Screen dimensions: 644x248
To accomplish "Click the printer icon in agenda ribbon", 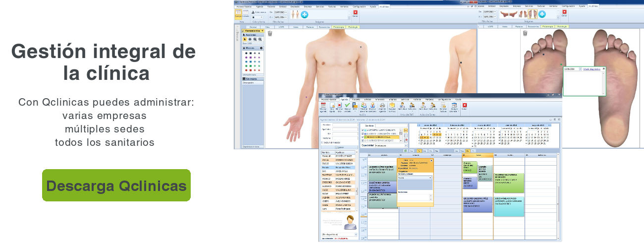I will pyautogui.click(x=382, y=105).
